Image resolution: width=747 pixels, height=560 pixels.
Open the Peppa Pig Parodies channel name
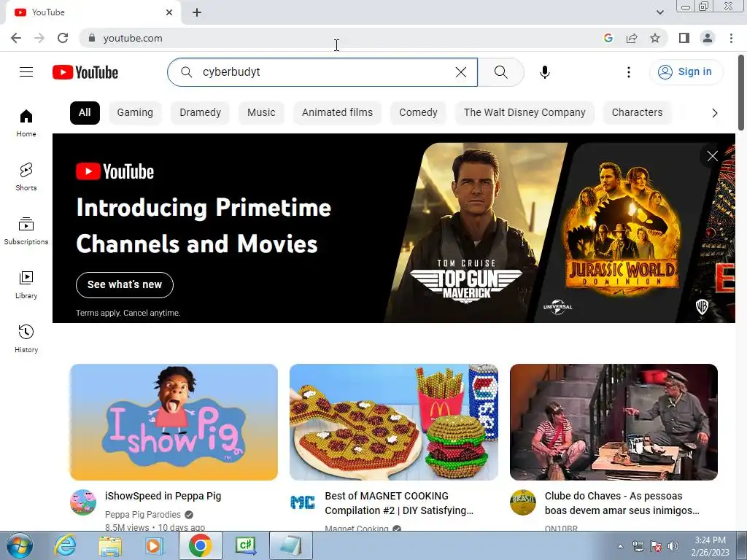tap(143, 514)
